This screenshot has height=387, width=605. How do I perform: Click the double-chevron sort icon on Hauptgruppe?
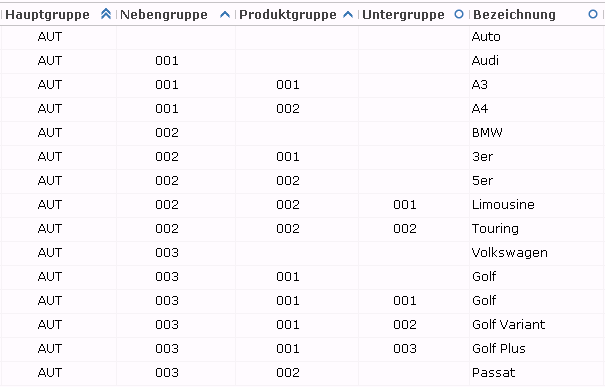tap(106, 14)
